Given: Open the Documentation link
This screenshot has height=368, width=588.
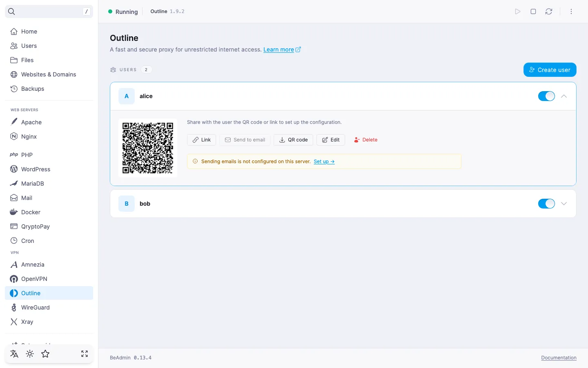Looking at the screenshot, I should [x=559, y=358].
